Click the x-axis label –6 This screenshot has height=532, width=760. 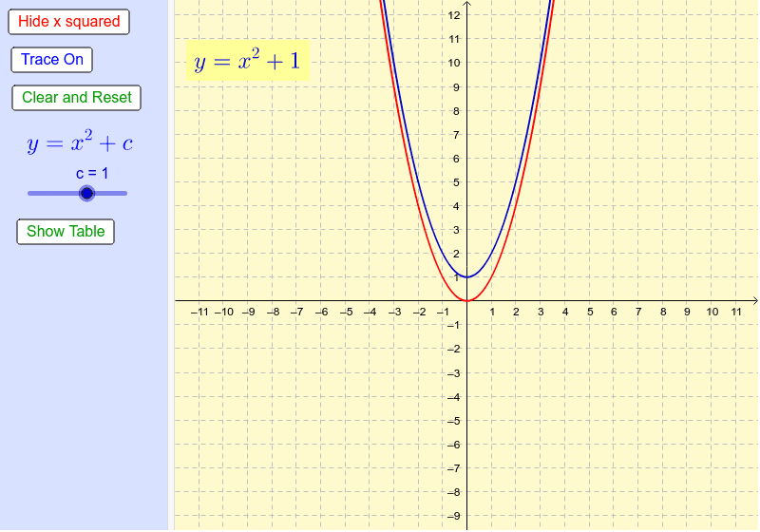[321, 312]
